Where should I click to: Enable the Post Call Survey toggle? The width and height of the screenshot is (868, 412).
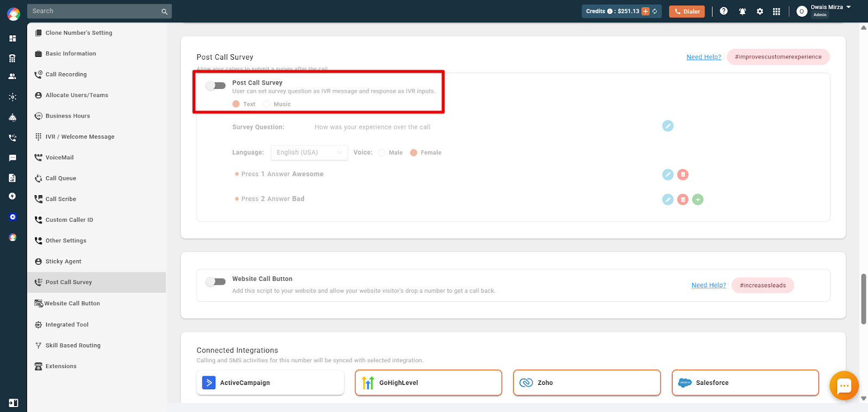(216, 86)
